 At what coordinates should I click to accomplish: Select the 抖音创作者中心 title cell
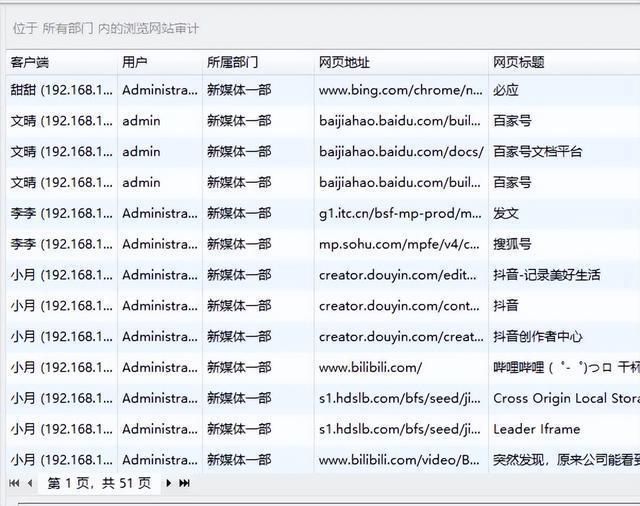564,336
